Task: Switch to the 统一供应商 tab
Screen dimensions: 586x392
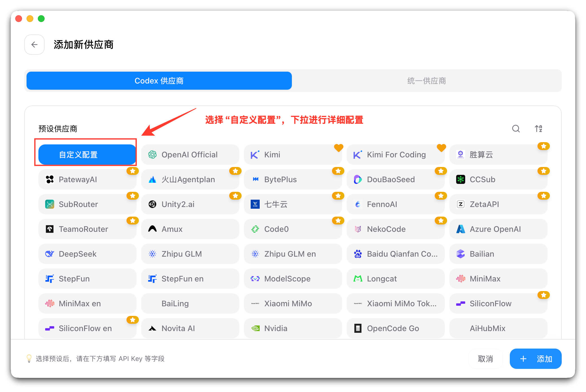Action: coord(427,81)
